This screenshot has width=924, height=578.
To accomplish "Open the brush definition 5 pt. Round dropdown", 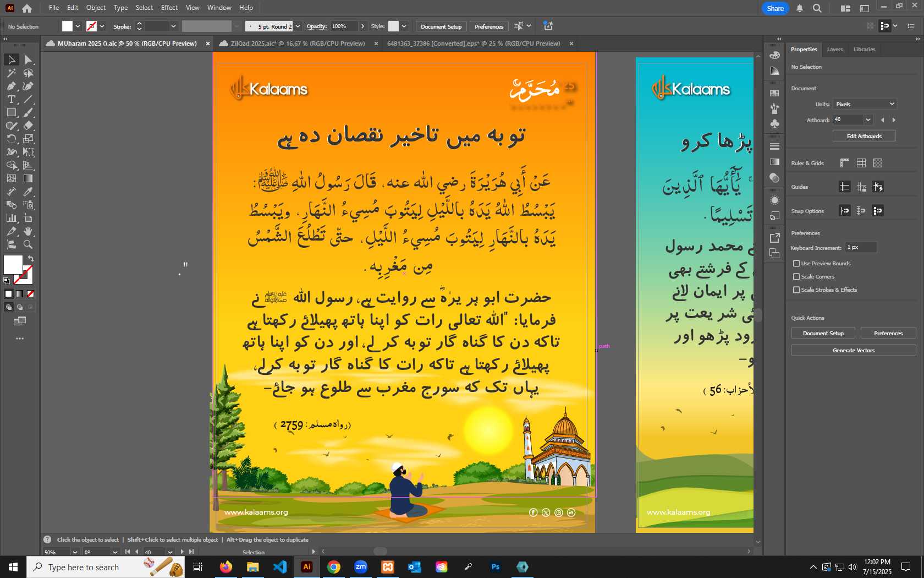I will coord(298,26).
